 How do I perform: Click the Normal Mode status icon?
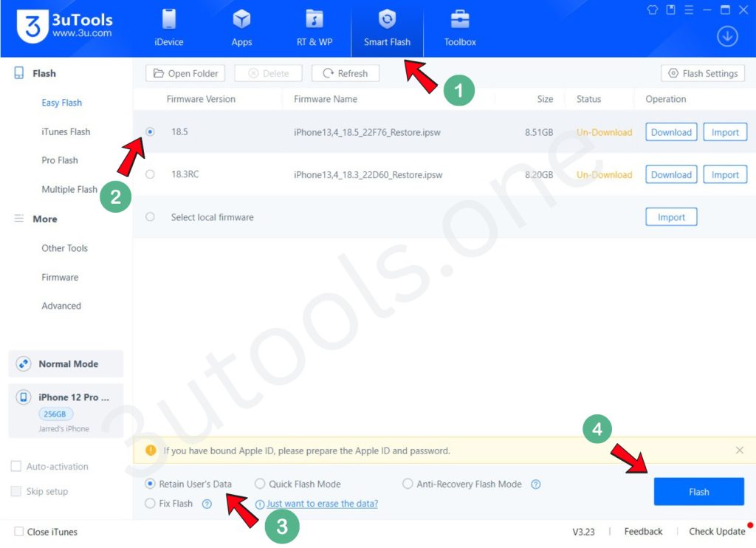[x=23, y=363]
